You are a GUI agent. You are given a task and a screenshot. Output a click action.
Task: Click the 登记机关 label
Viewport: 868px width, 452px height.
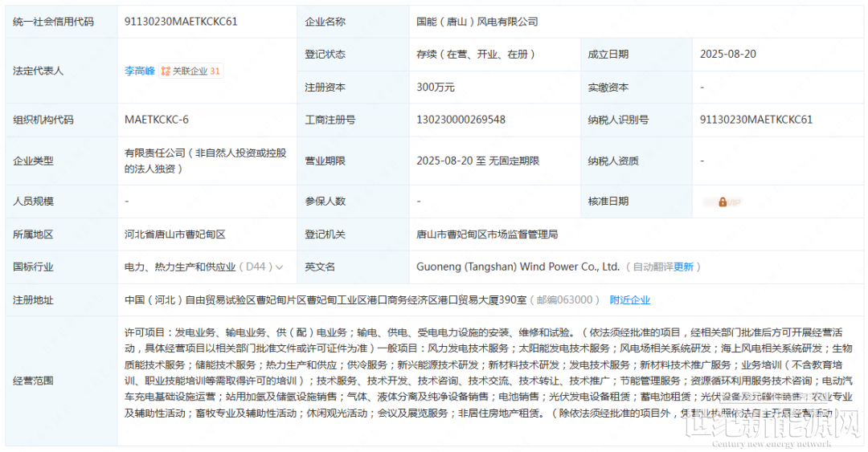coord(325,234)
